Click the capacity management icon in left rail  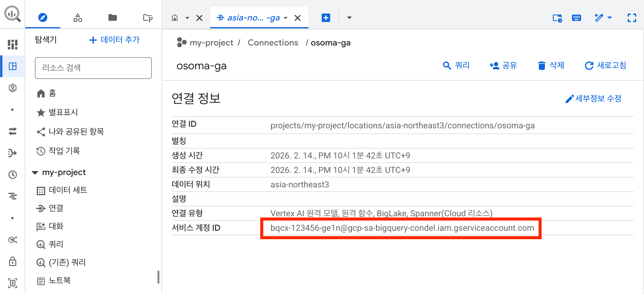tap(12, 196)
